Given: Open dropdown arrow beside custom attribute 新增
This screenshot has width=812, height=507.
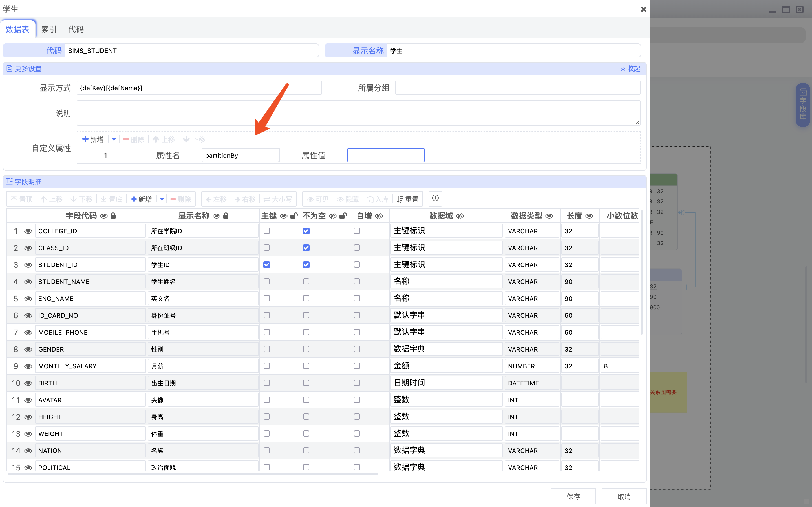Looking at the screenshot, I should pos(114,139).
